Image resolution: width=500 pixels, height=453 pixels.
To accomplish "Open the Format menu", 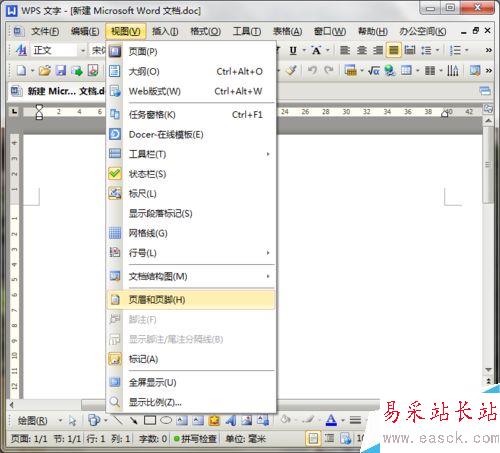I will pos(205,31).
